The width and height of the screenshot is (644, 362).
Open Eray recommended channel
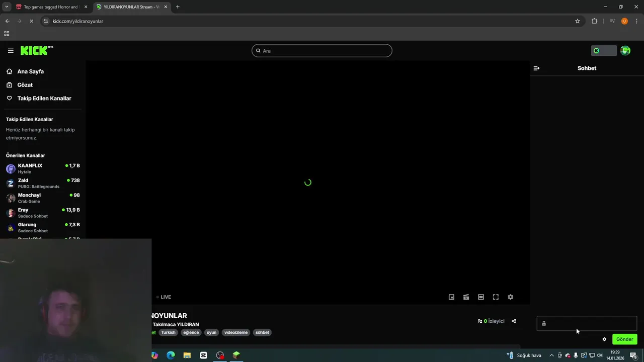coord(43,213)
